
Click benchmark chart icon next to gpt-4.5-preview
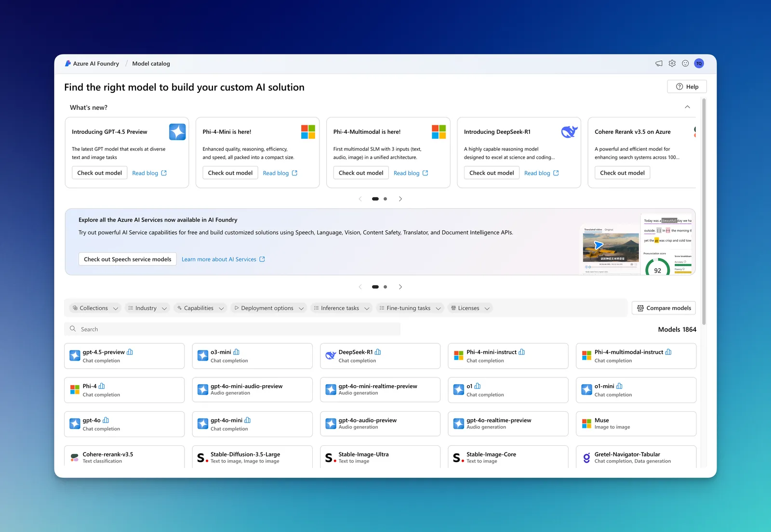(x=130, y=352)
